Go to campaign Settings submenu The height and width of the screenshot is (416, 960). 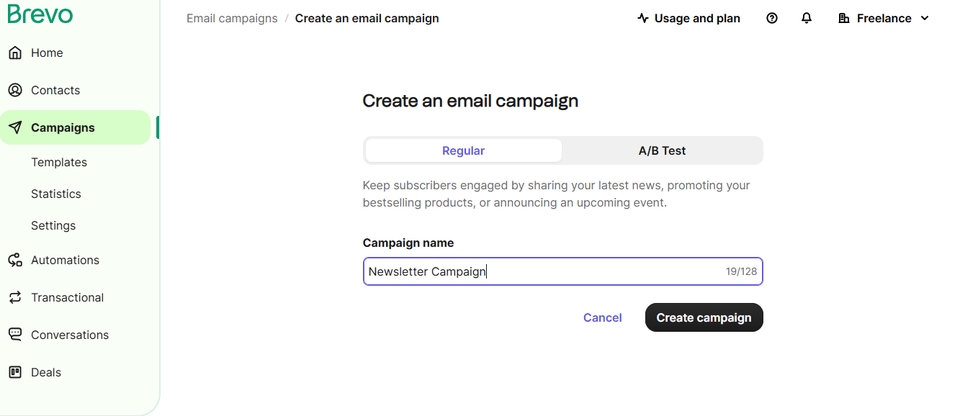[53, 226]
